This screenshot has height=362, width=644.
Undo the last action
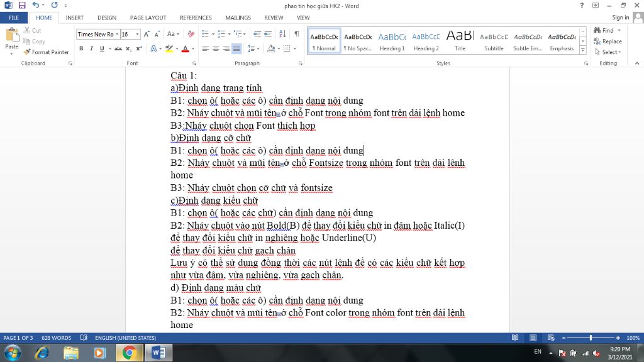pos(36,5)
